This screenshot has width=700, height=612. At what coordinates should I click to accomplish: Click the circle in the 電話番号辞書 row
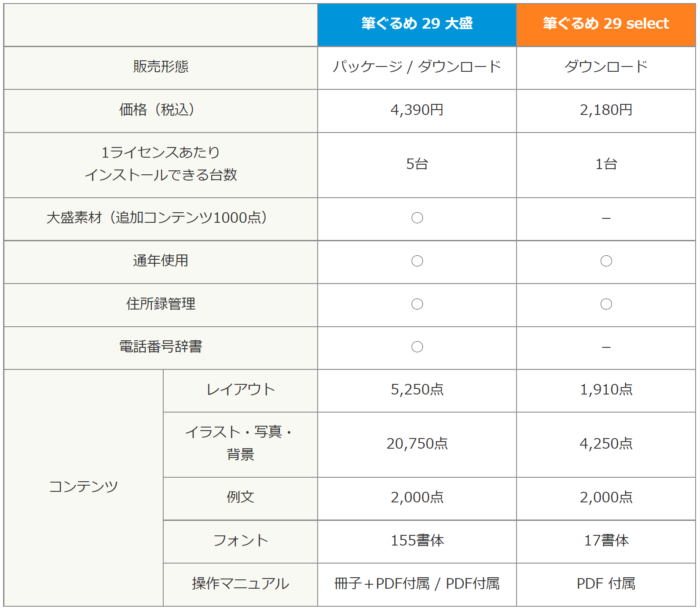point(417,347)
